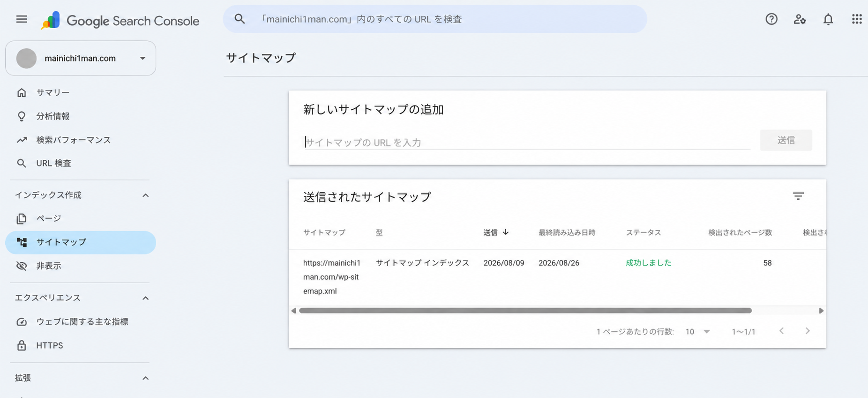This screenshot has width=868, height=398.
Task: Collapse the エクスペリエンス section
Action: 145,298
